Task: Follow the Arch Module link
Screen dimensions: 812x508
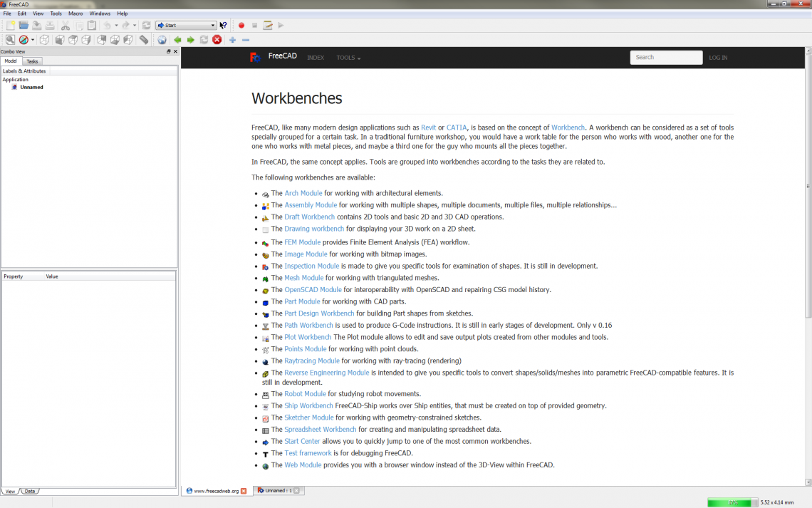Action: [x=303, y=193]
